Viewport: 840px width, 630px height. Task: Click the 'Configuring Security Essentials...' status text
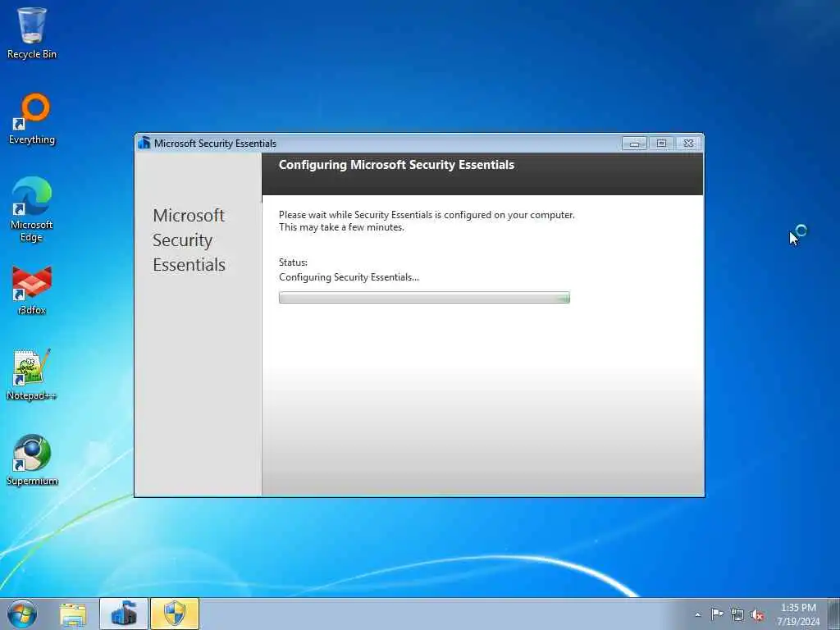pos(349,277)
